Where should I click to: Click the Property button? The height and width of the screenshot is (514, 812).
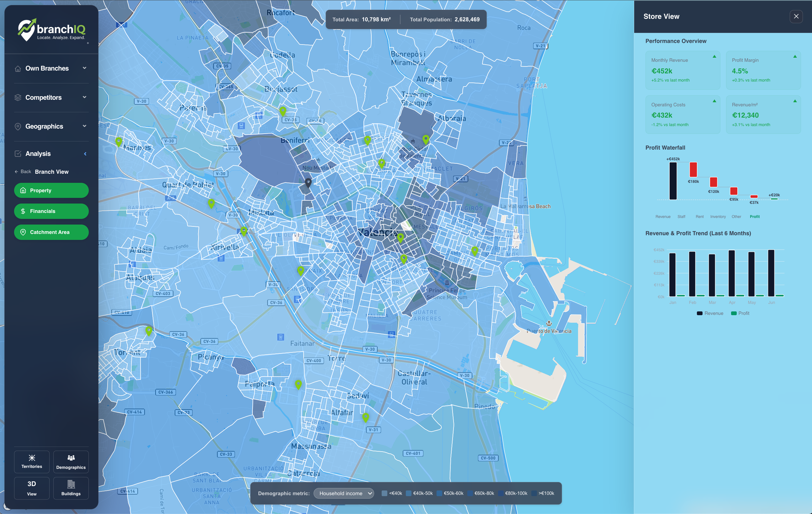51,190
